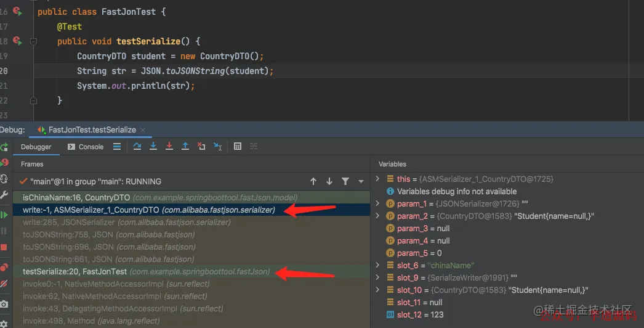Click the wrench settings icon in debug sidebar
Screen dimensions: 644x328
click(x=4, y=195)
